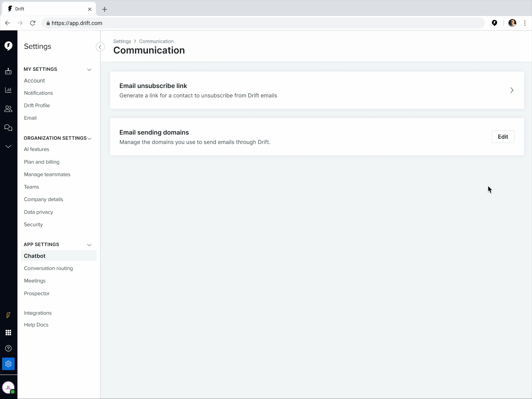Click Settings in the breadcrumb
The height and width of the screenshot is (399, 532).
coord(122,41)
